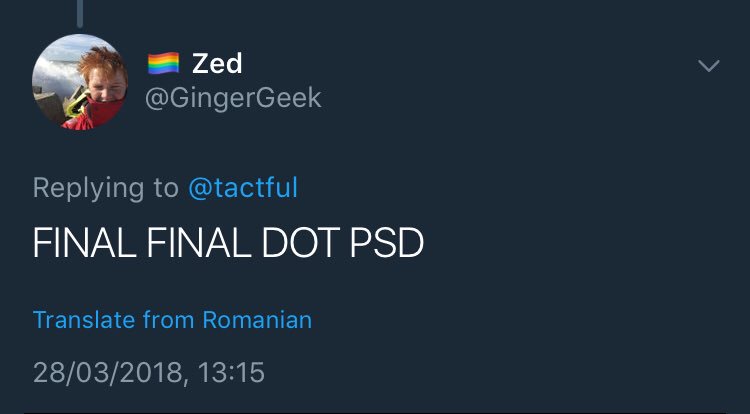Screen dimensions: 750x414
Task: Open Zed's profile picture avatar
Action: tap(80, 82)
